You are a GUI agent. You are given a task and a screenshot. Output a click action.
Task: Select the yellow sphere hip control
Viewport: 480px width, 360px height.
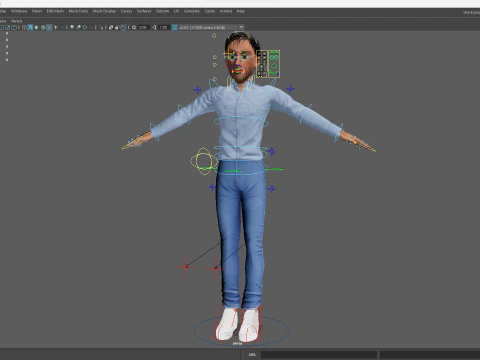click(x=204, y=161)
